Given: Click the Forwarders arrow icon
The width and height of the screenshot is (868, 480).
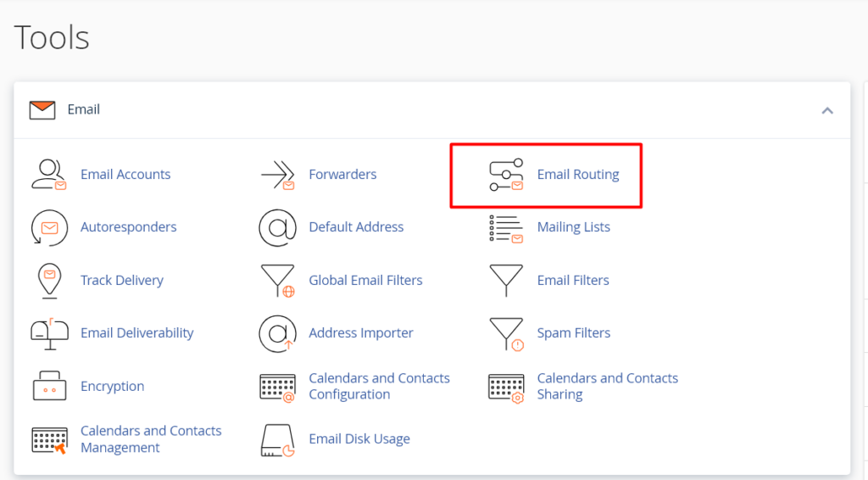Looking at the screenshot, I should click(x=277, y=175).
